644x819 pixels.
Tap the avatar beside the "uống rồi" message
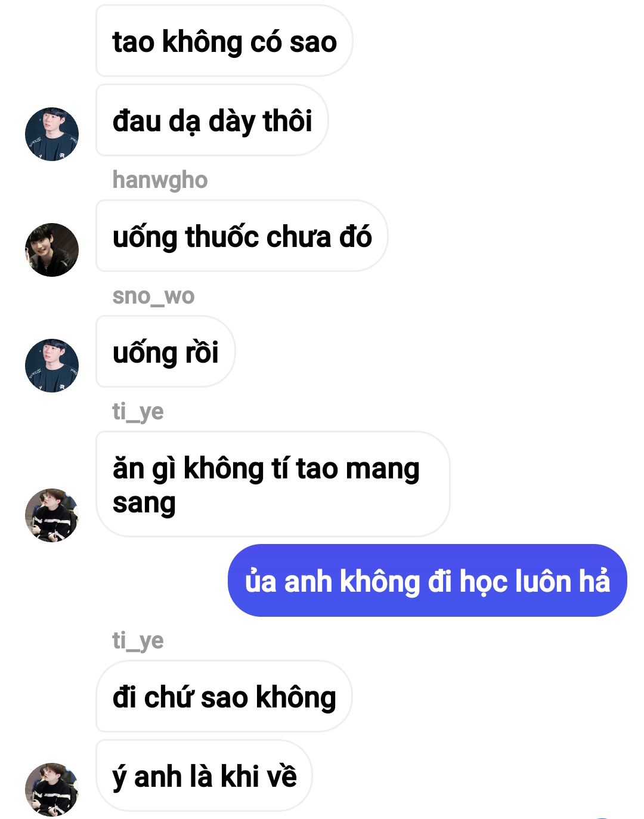52,366
